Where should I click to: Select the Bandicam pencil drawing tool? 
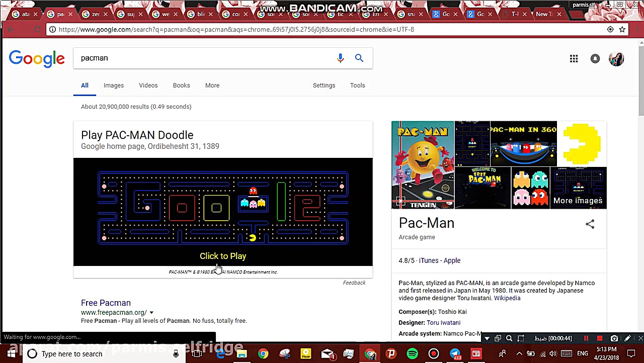click(627, 338)
